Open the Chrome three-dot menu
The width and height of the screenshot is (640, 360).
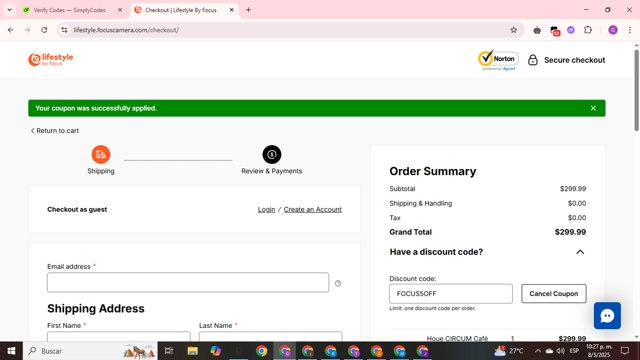point(630,30)
